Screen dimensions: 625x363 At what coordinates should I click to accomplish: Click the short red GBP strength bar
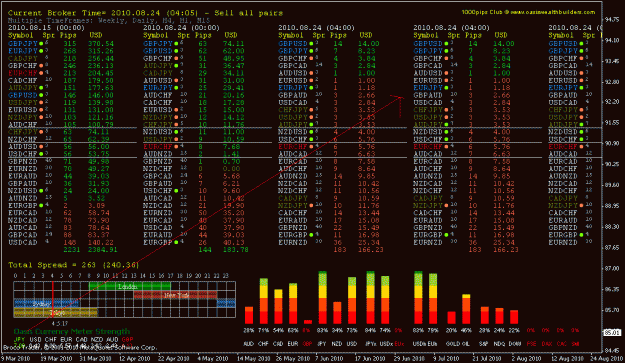tap(308, 322)
